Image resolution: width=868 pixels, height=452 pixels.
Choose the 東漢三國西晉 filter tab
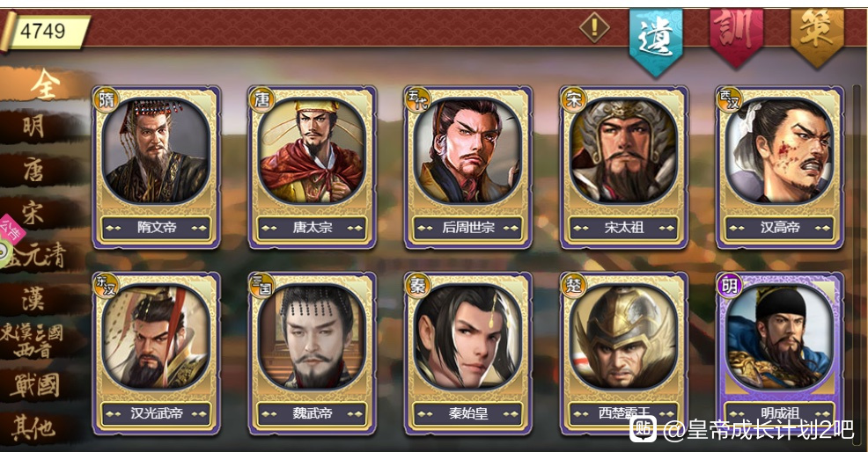coord(33,341)
